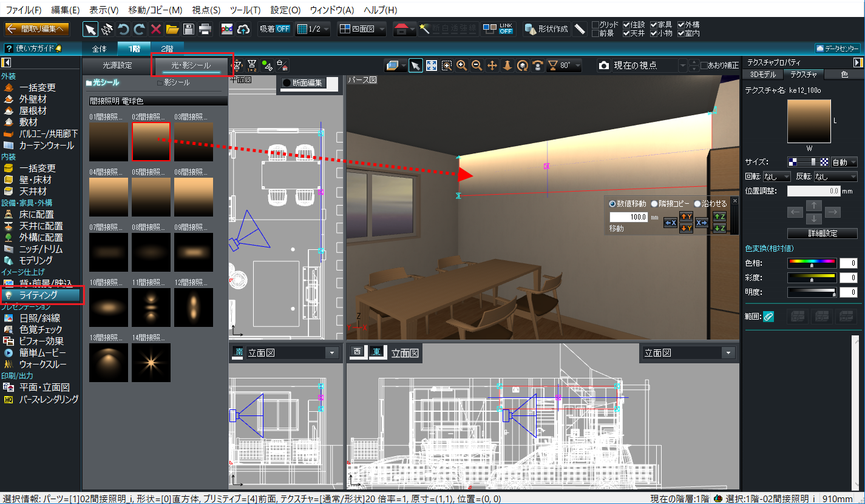Click the printer icon in toolbar
This screenshot has height=504, width=865.
tap(205, 29)
